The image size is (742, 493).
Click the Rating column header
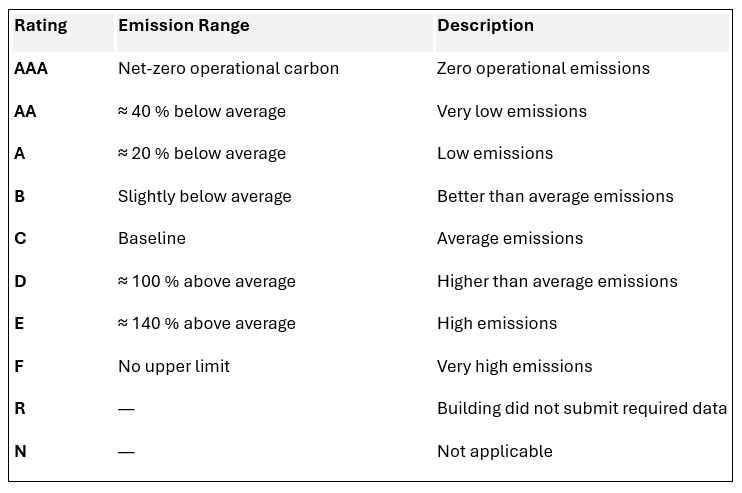41,27
